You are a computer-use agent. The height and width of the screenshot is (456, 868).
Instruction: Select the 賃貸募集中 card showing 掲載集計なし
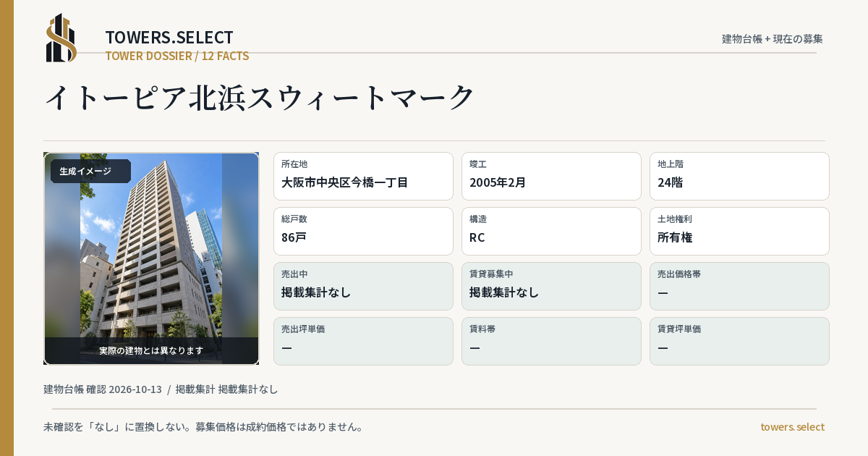coord(551,286)
